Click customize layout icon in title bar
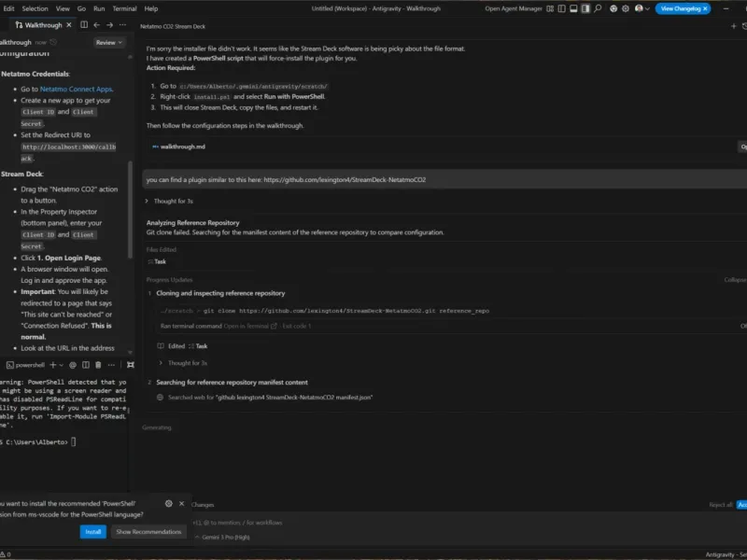The width and height of the screenshot is (747, 560). click(x=550, y=8)
